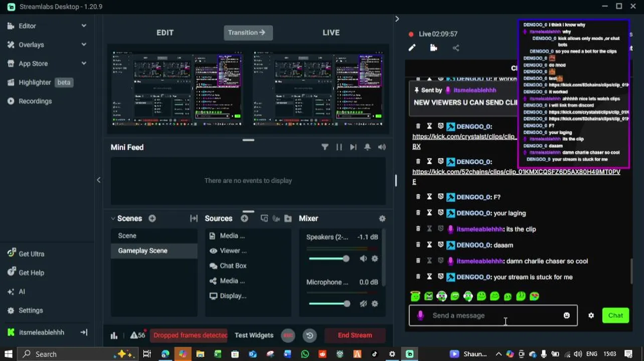The width and height of the screenshot is (644, 361).
Task: Click the left EDIT preview thumbnail
Action: coord(178,88)
